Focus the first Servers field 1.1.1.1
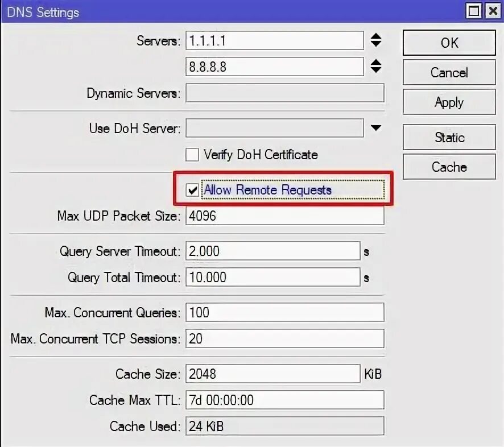Screen dimensions: 504x447 pos(275,40)
